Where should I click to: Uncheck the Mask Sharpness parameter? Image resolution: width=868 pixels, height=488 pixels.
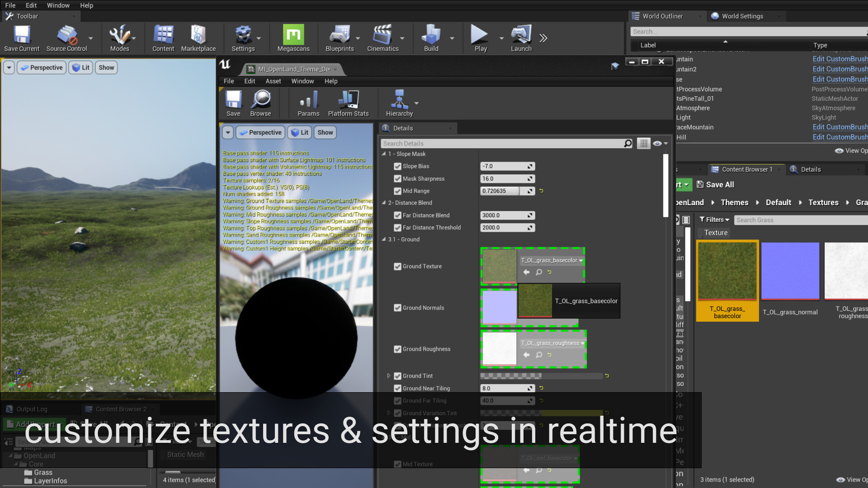coord(397,178)
